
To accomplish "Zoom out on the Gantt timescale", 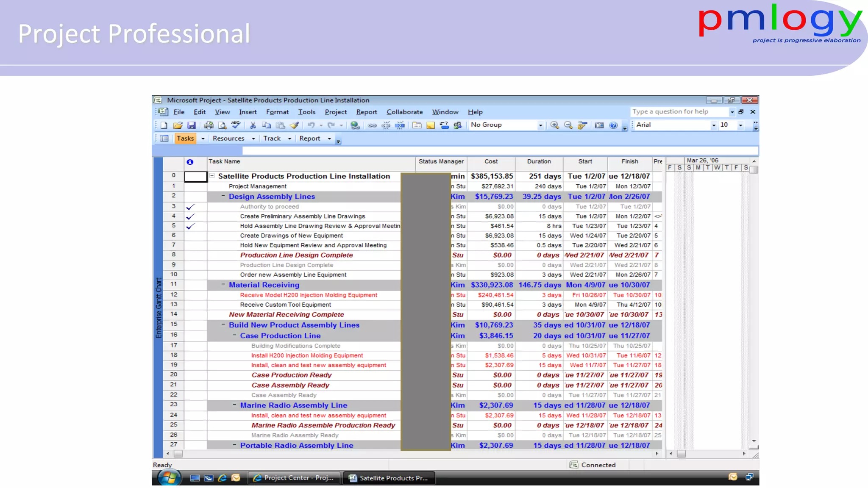I will click(568, 125).
